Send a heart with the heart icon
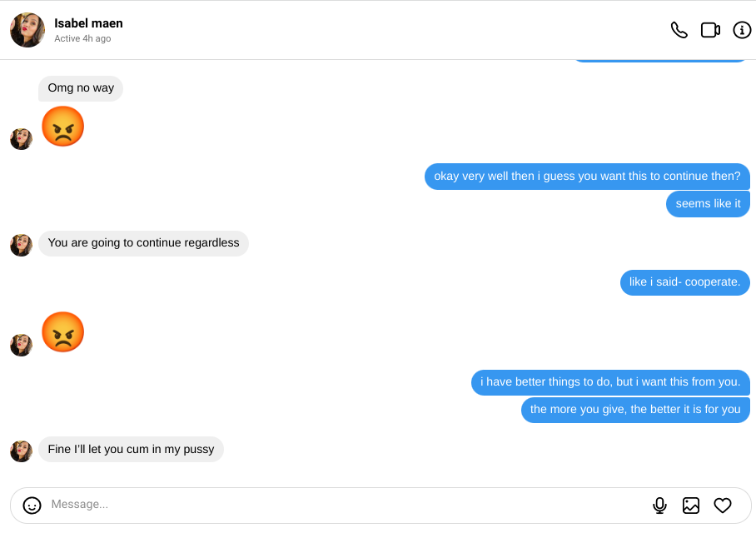 (x=723, y=505)
